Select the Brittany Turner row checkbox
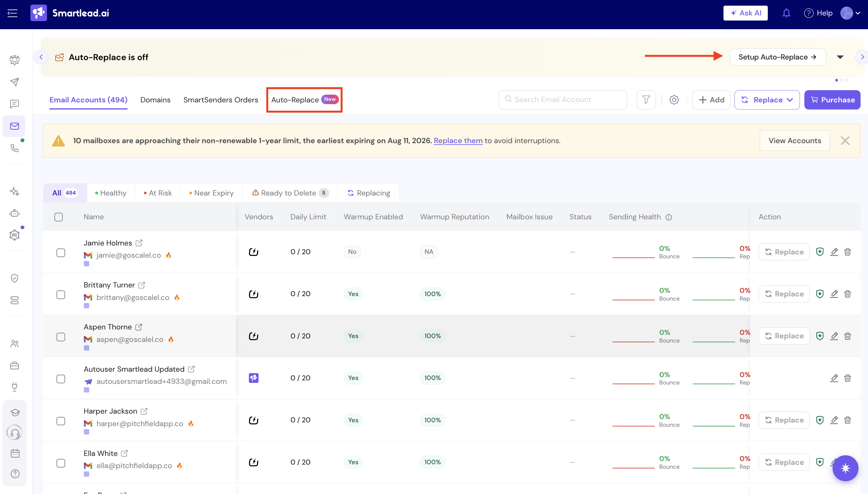The height and width of the screenshot is (494, 868). [x=61, y=295]
